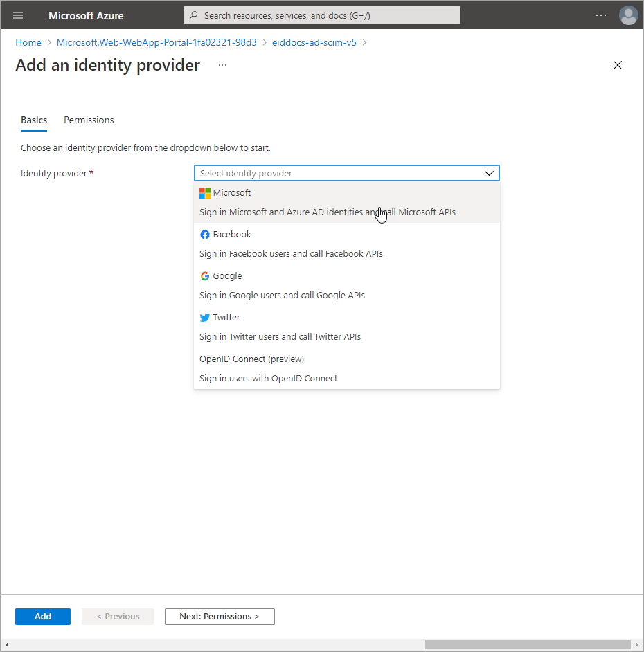Click the Microsoft logo icon in list
The width and height of the screenshot is (644, 652).
click(x=205, y=193)
